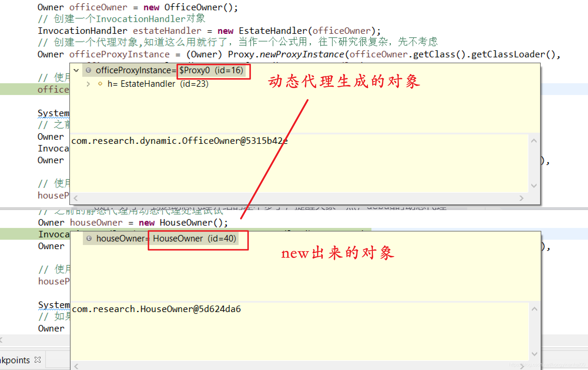
Task: Close the Breakpoints view tab
Action: 38,360
